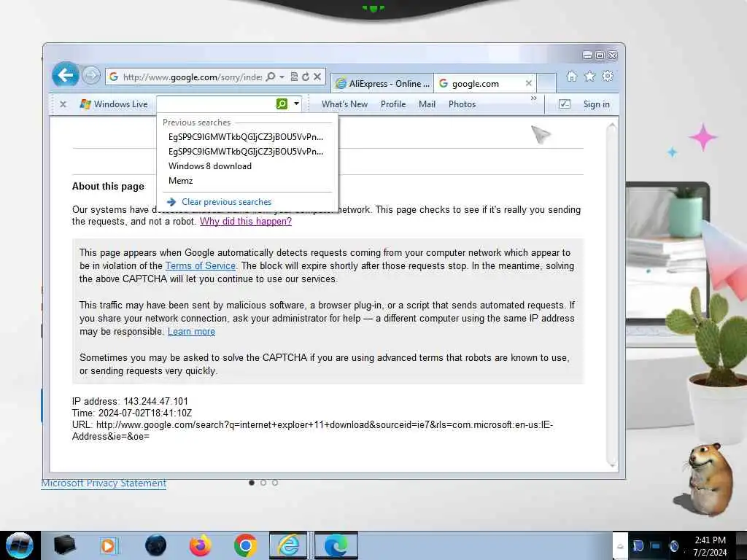Open the Windows Start button
Screen dimensions: 747x560
(x=20, y=545)
